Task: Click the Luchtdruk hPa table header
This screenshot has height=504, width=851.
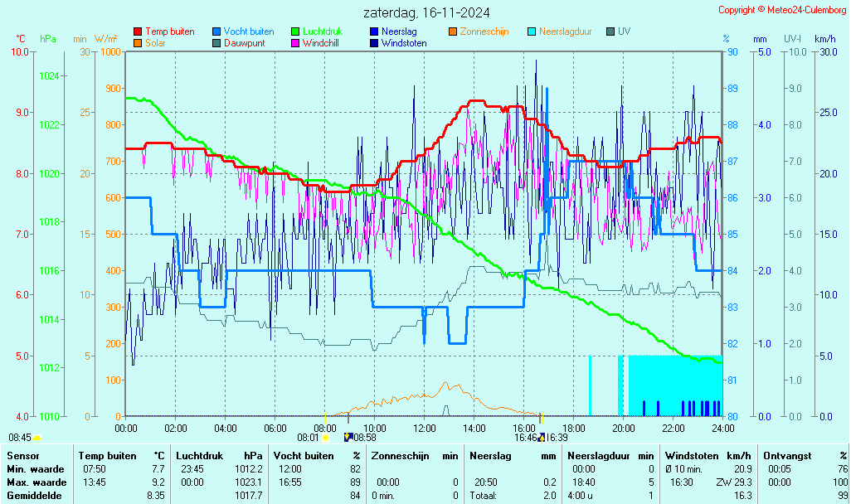Action: point(219,455)
